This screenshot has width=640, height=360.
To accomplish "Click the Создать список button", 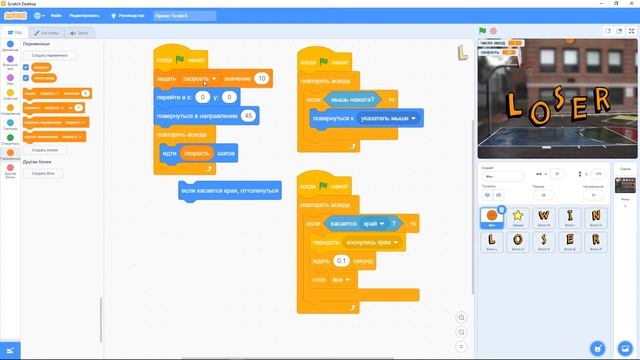I will coord(45,150).
